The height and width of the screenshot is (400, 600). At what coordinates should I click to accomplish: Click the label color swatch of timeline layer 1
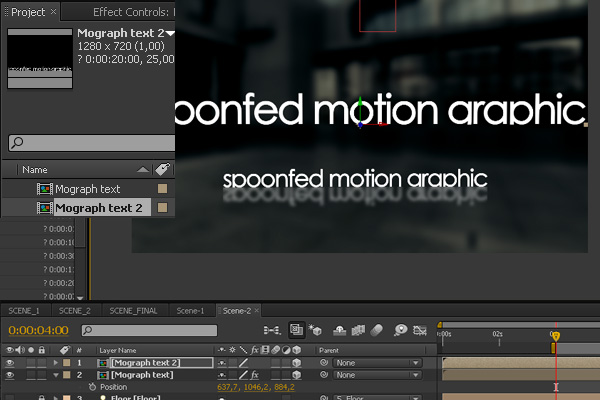[x=67, y=362]
